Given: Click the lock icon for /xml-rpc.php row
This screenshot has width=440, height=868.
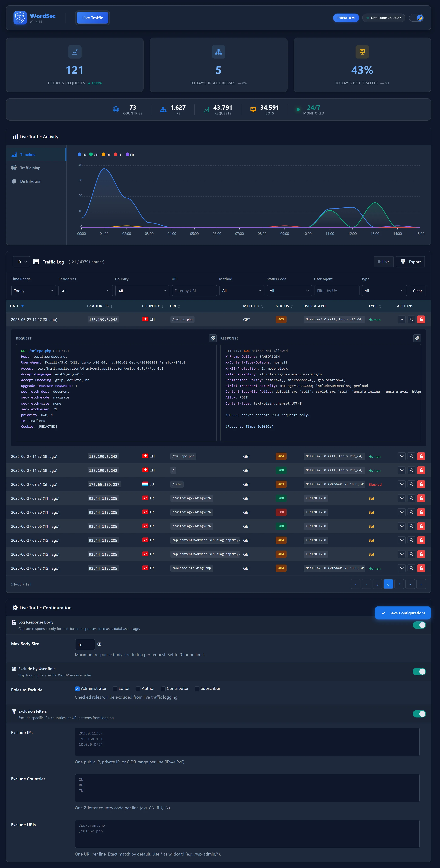Looking at the screenshot, I should pos(421,456).
